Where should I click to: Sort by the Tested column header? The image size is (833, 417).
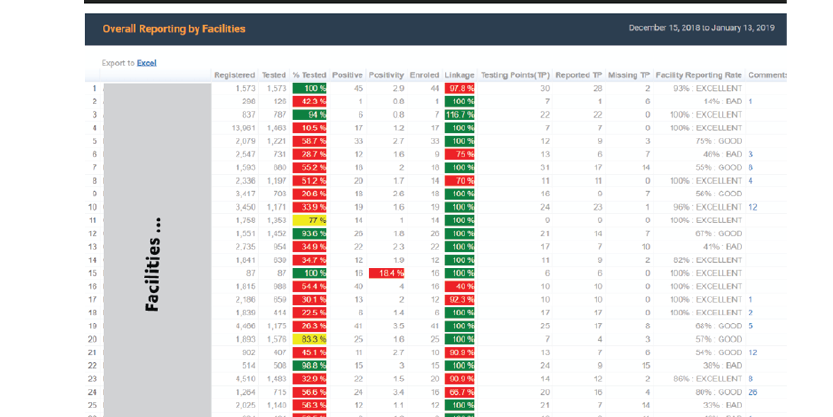point(273,75)
